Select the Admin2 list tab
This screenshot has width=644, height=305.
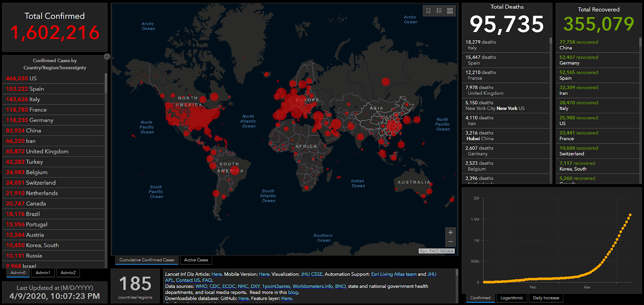[68, 273]
